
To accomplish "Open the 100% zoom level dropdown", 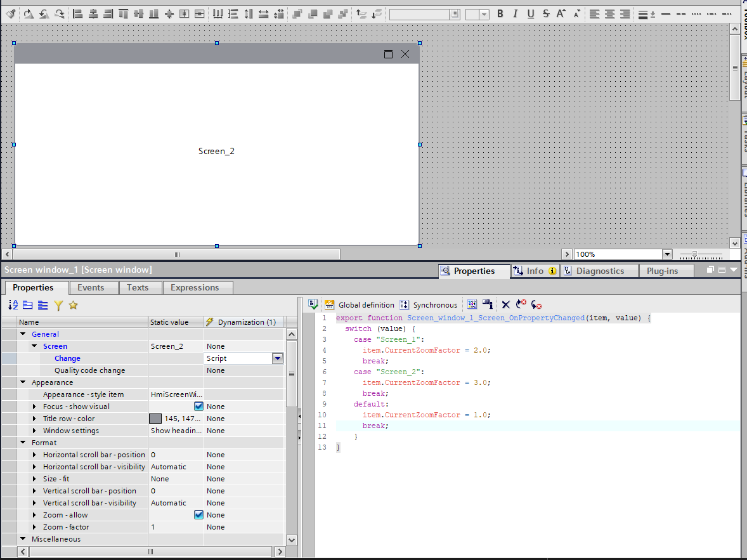I will [x=666, y=254].
